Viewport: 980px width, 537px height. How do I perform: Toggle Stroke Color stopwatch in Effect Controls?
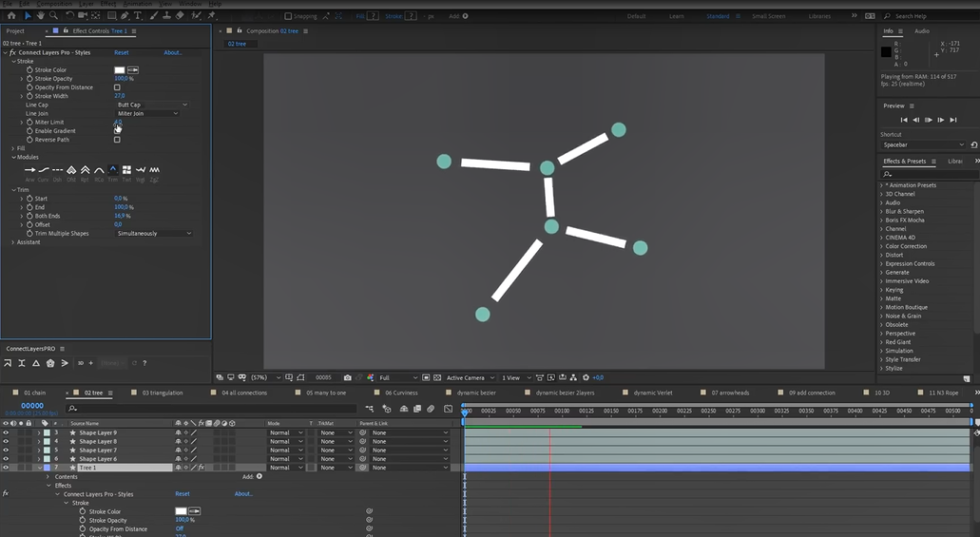click(29, 70)
